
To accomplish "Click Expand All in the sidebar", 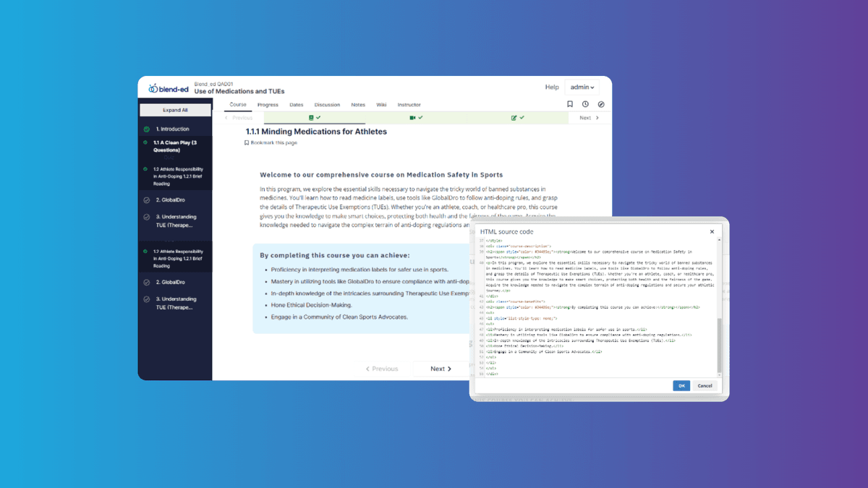I will coord(175,109).
